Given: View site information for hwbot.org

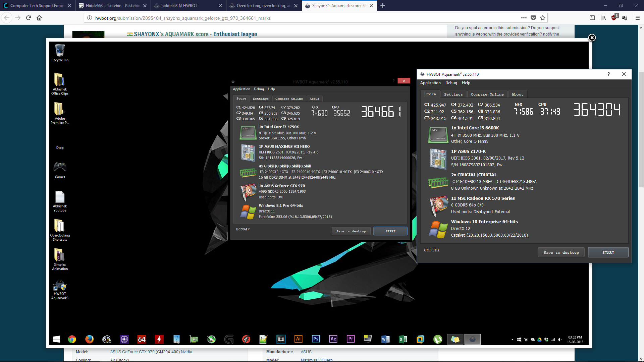Looking at the screenshot, I should coord(90,18).
